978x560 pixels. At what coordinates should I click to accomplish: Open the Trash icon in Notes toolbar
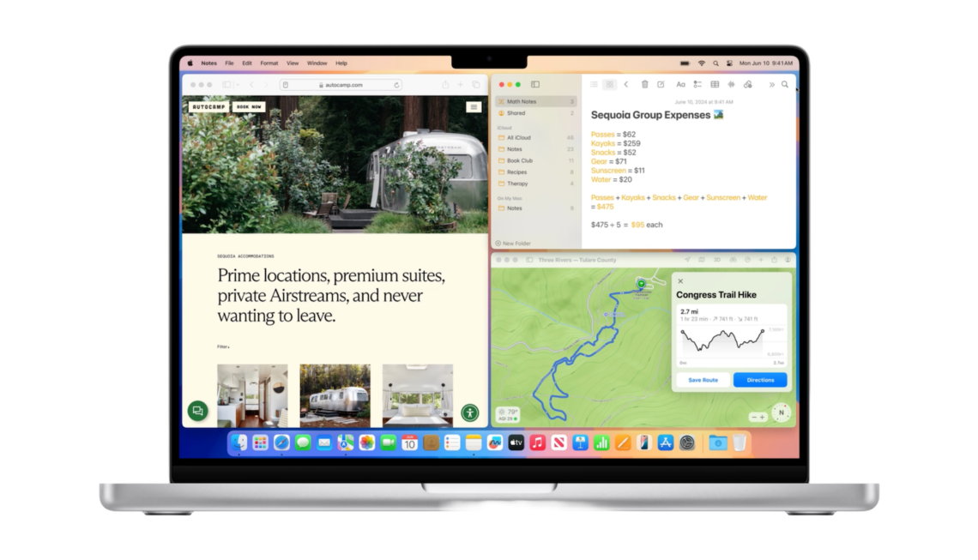[x=644, y=85]
